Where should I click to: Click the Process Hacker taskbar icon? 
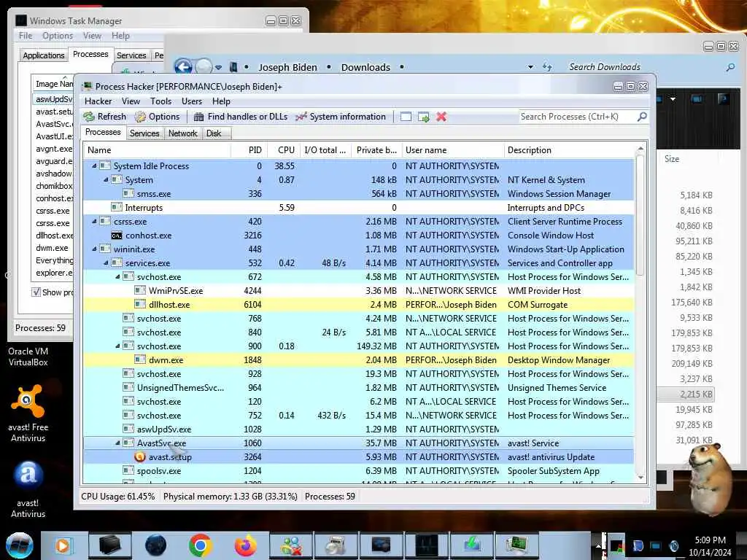(x=516, y=545)
